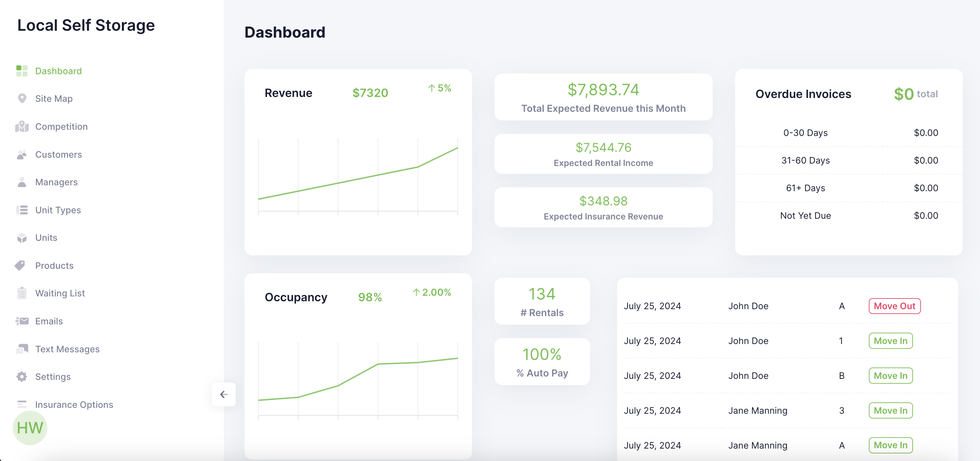Click the Revenue line chart
The height and width of the screenshot is (461, 980).
pyautogui.click(x=358, y=177)
